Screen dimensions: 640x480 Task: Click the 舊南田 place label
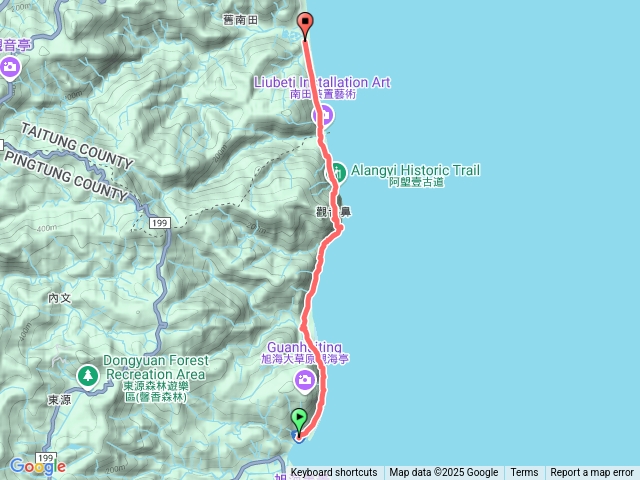[240, 20]
